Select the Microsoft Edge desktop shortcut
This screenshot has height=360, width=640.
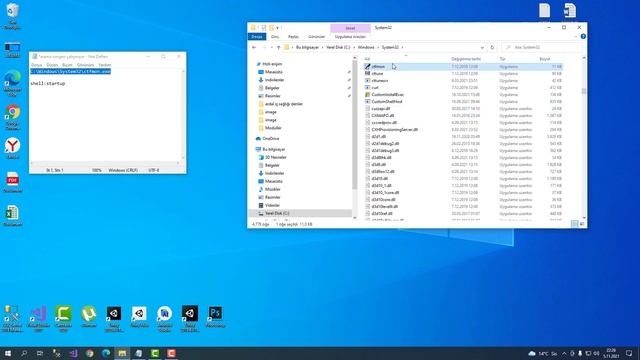tap(13, 83)
